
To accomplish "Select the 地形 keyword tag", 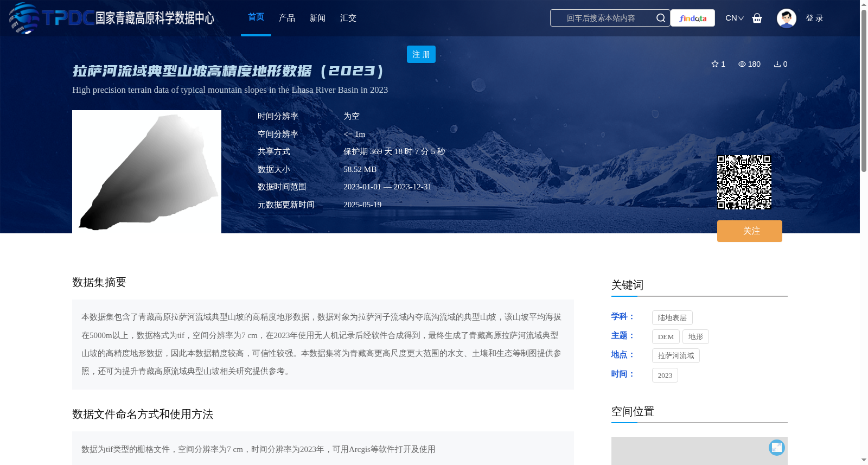I will click(695, 336).
